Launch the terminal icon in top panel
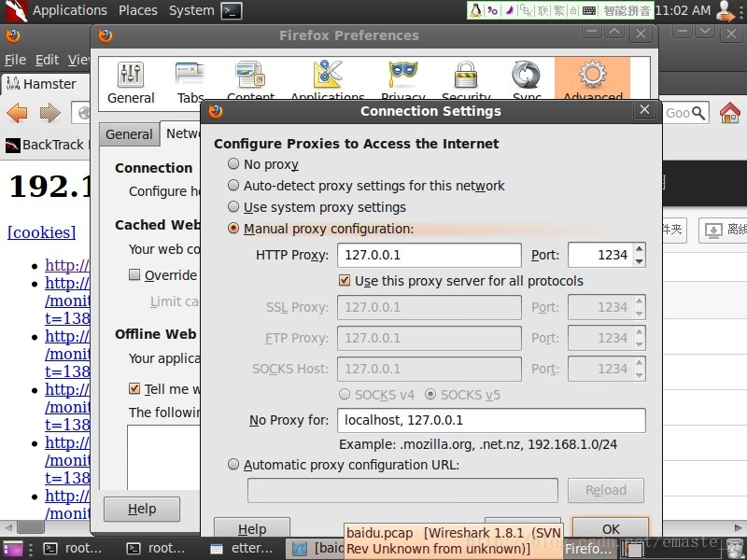Image resolution: width=747 pixels, height=560 pixels. tap(232, 10)
